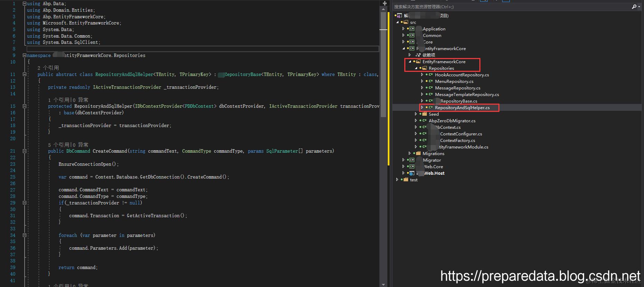Click the C# project icon of .Application
The width and height of the screenshot is (644, 287).
click(x=412, y=29)
